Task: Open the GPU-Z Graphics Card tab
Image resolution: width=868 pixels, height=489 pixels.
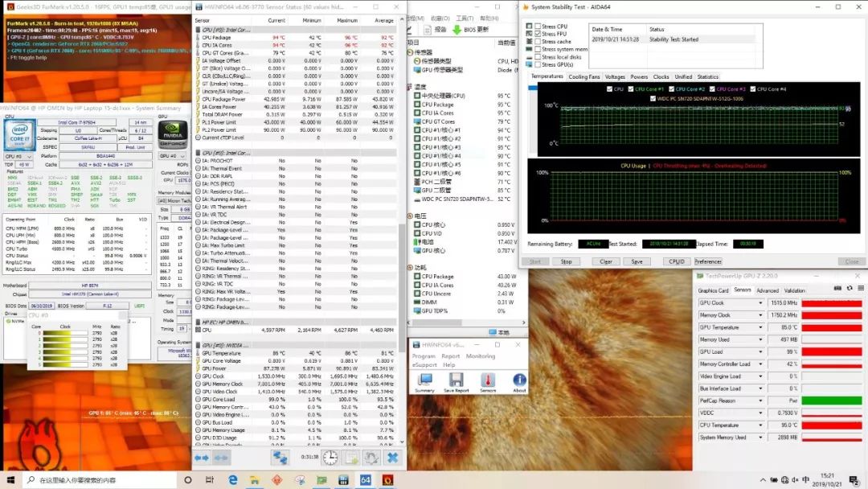Action: 713,290
